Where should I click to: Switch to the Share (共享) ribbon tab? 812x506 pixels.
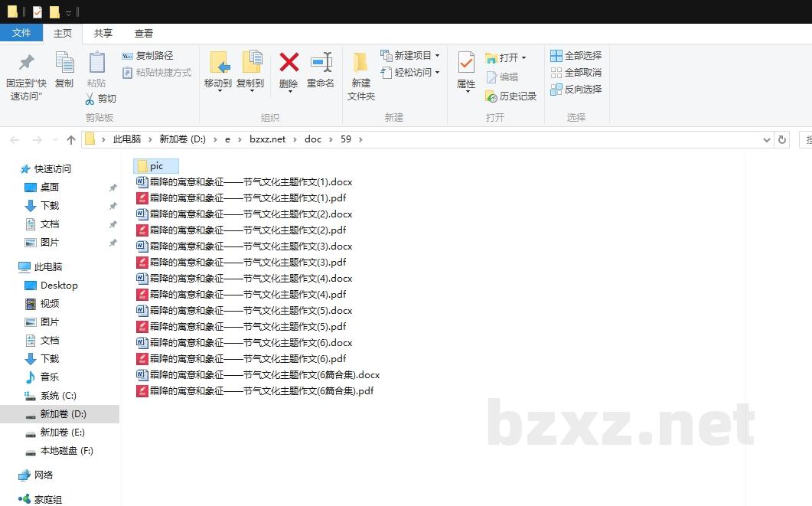(x=103, y=33)
